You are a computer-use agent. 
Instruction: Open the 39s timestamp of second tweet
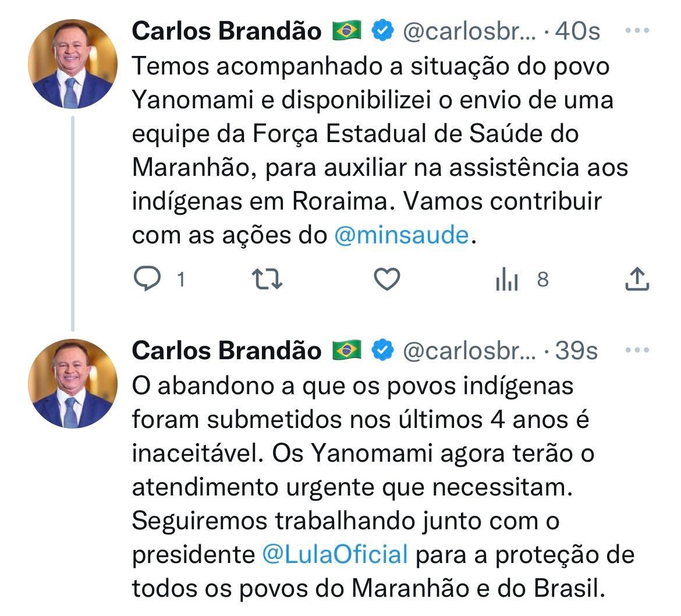click(576, 351)
